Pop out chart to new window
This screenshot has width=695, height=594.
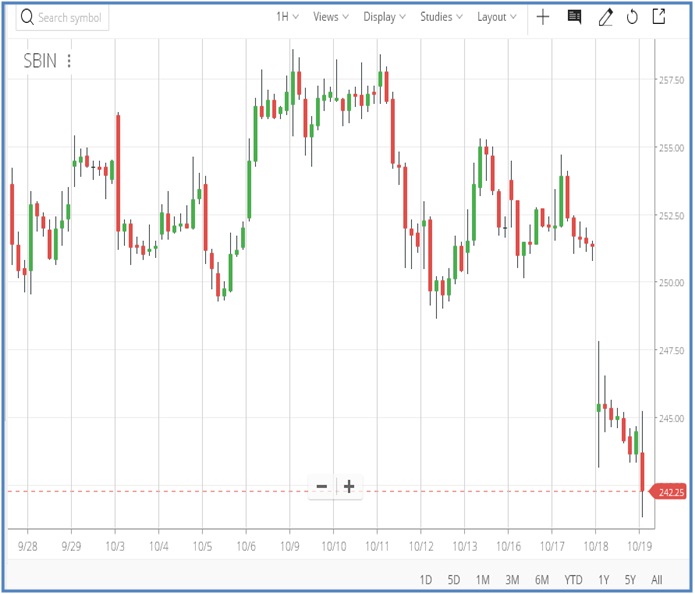point(659,17)
